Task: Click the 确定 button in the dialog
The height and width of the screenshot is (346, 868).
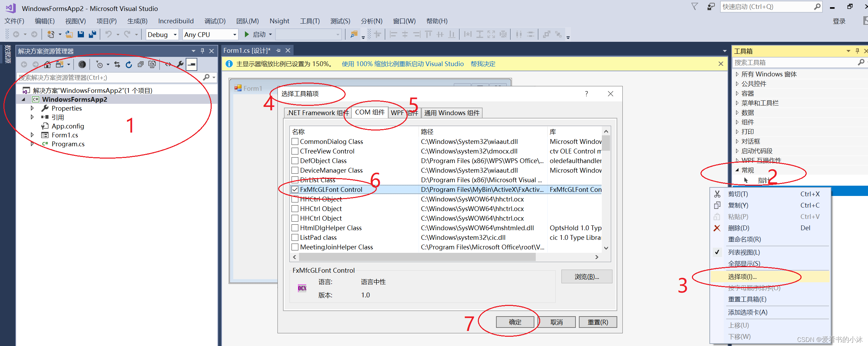Action: click(515, 322)
